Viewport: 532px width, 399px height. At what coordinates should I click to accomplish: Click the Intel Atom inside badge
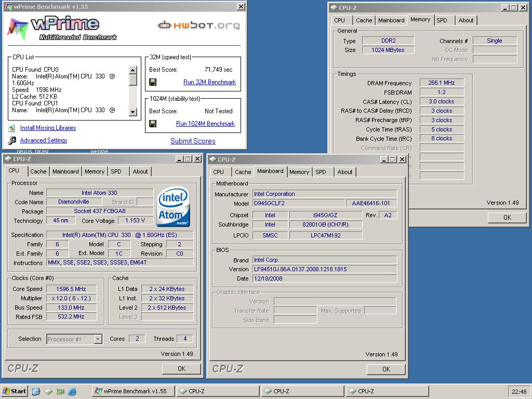coord(173,207)
